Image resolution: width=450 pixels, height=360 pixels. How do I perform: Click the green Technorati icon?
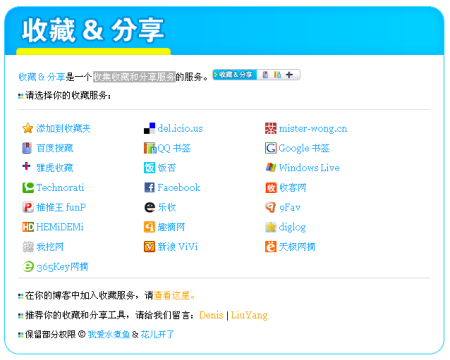tap(28, 188)
